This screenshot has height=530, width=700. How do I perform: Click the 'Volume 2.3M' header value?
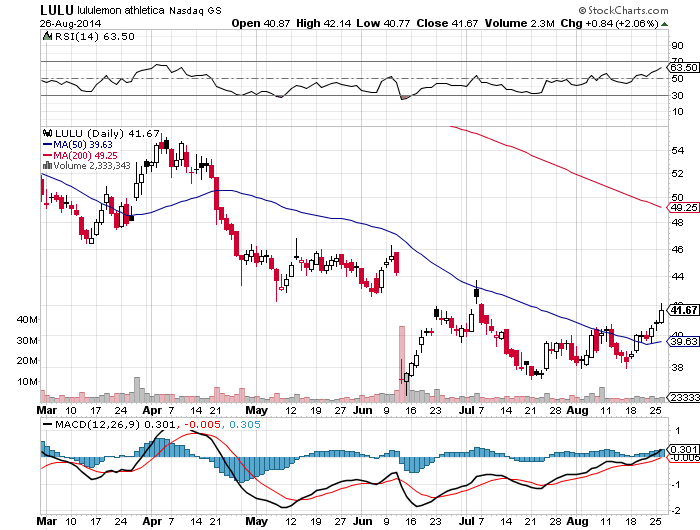click(x=520, y=23)
